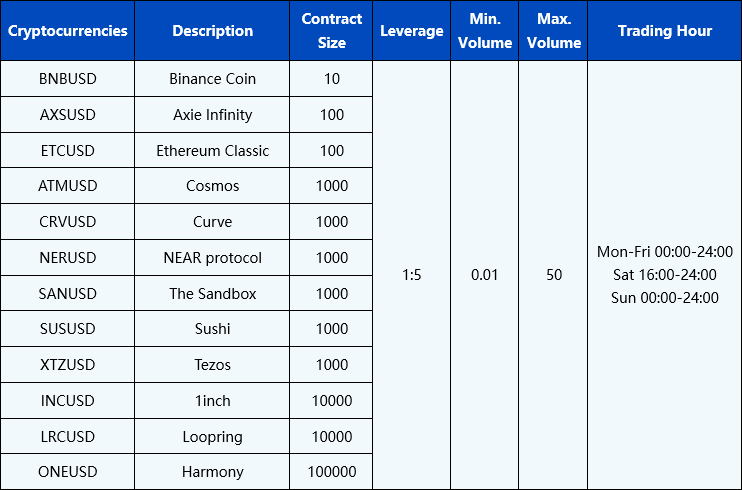
Task: Click the ETCUSD symbol cell
Action: click(x=67, y=151)
